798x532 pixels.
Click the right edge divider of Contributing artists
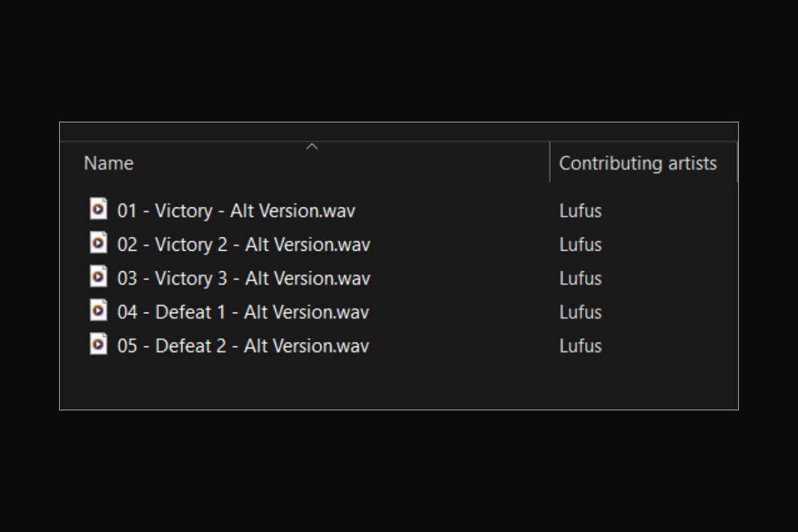(x=737, y=162)
